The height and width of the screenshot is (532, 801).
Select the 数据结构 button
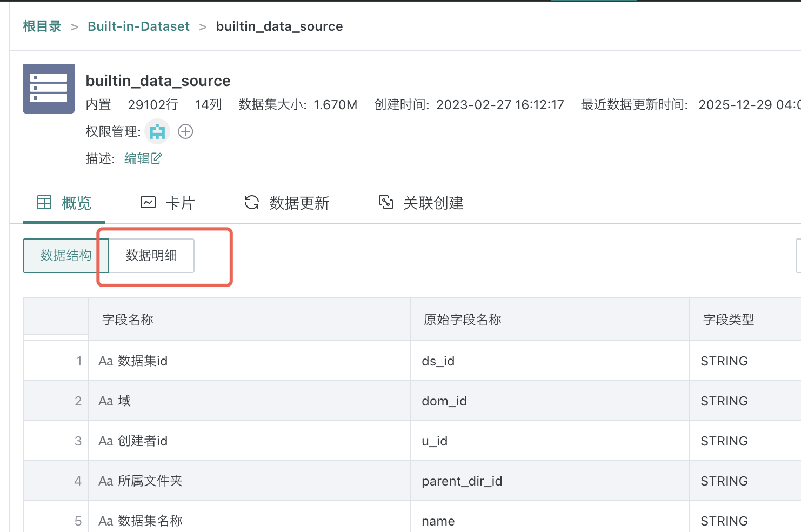pyautogui.click(x=65, y=256)
